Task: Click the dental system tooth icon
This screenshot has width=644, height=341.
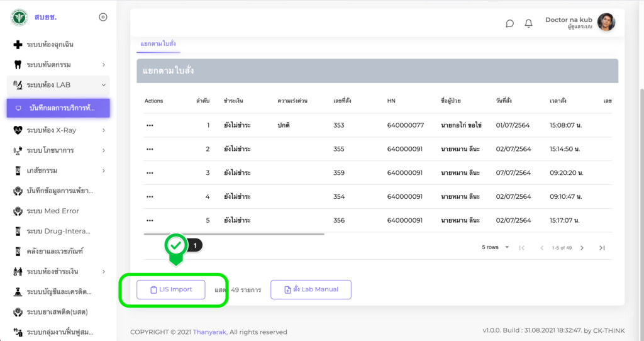Action: coord(18,65)
